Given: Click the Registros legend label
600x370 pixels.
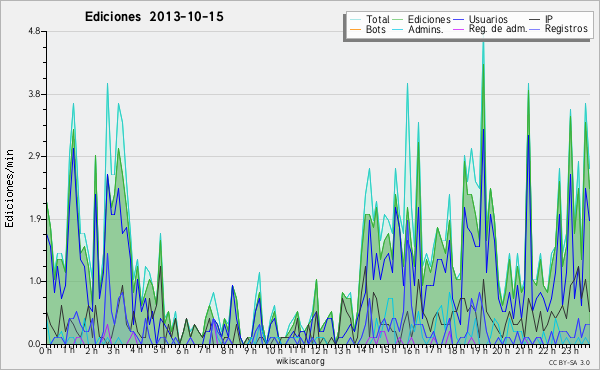Looking at the screenshot, I should pos(566,29).
